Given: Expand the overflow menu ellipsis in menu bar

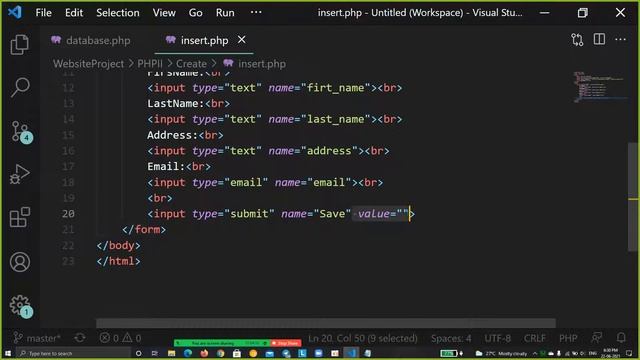Looking at the screenshot, I should point(256,12).
